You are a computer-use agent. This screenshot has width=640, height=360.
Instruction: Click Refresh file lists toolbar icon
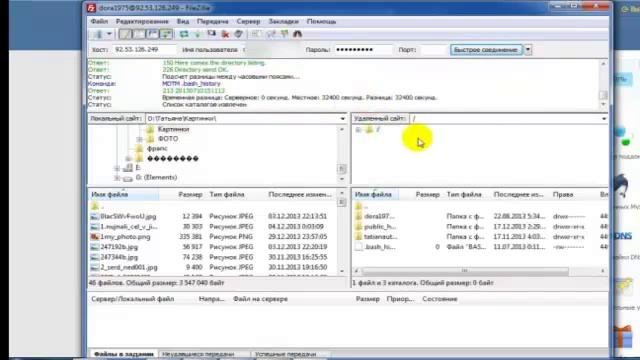(184, 34)
